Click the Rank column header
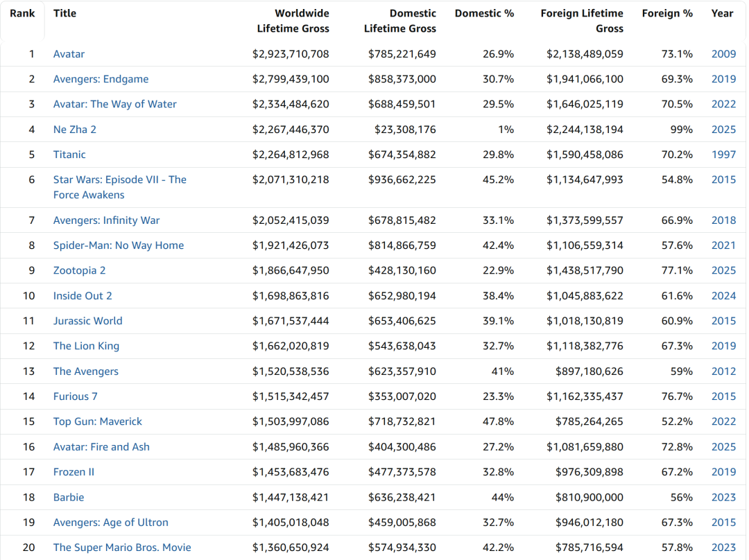749x560 pixels. (22, 13)
